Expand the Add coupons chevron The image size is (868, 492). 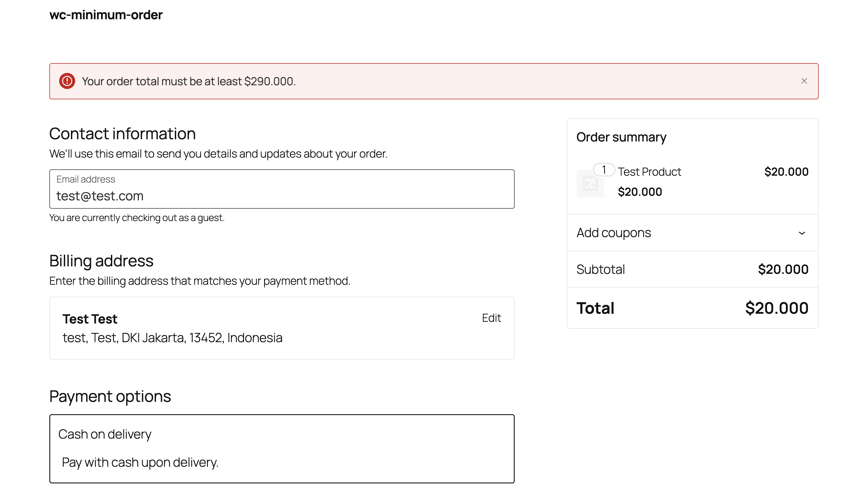[801, 233]
